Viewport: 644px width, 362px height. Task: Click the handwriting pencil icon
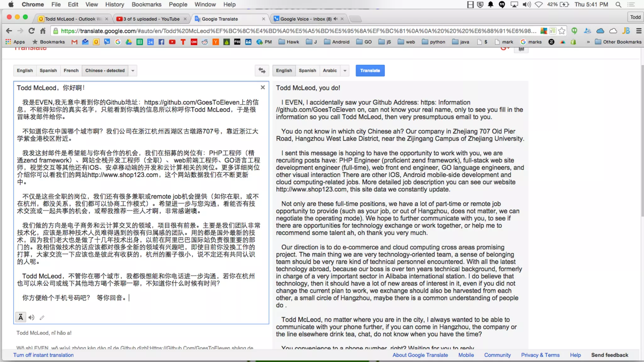coord(42,317)
